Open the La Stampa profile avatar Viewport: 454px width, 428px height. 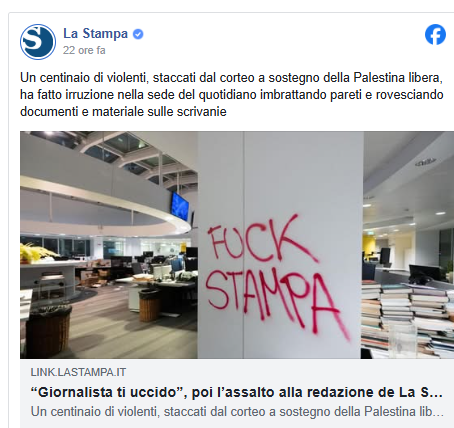(38, 42)
